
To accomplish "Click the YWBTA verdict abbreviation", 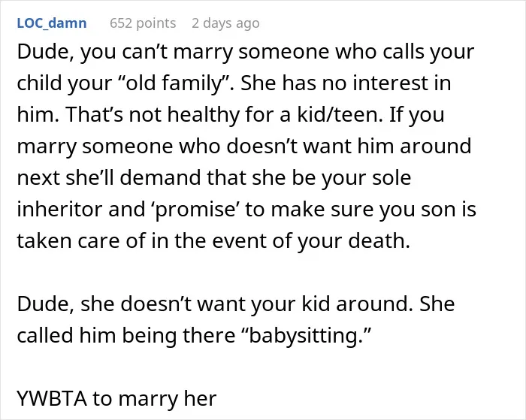I will [52, 398].
